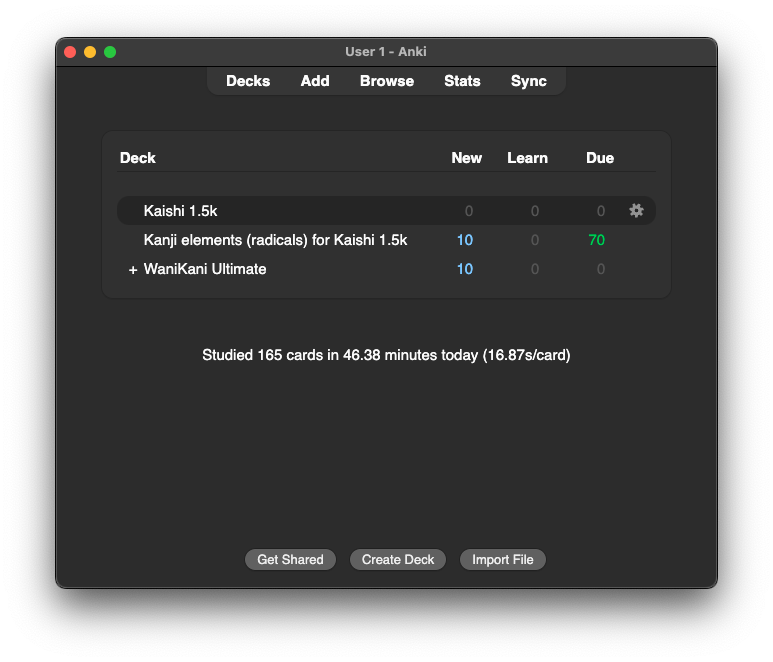Open options gear for Kaishi 1.5k deck
This screenshot has height=662, width=773.
click(x=636, y=210)
